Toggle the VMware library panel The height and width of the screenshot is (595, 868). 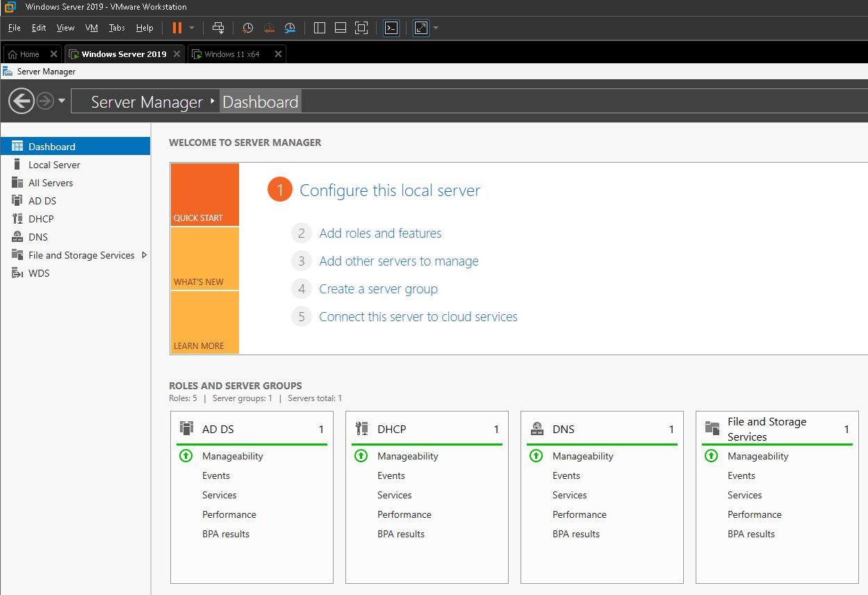(319, 28)
